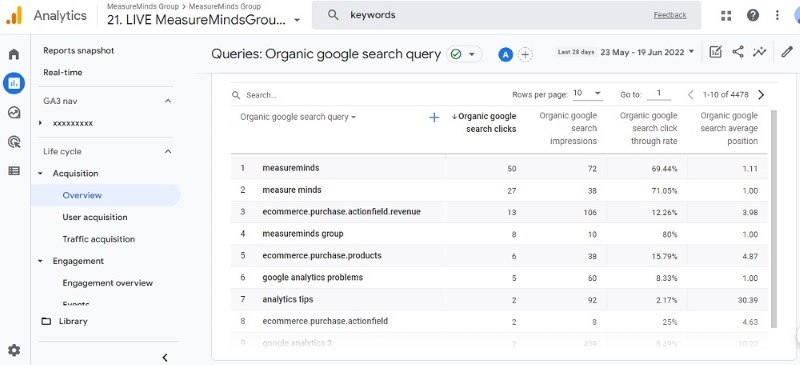This screenshot has width=800, height=365.
Task: Open the Organic google search query dimension dropdown
Action: click(x=298, y=117)
